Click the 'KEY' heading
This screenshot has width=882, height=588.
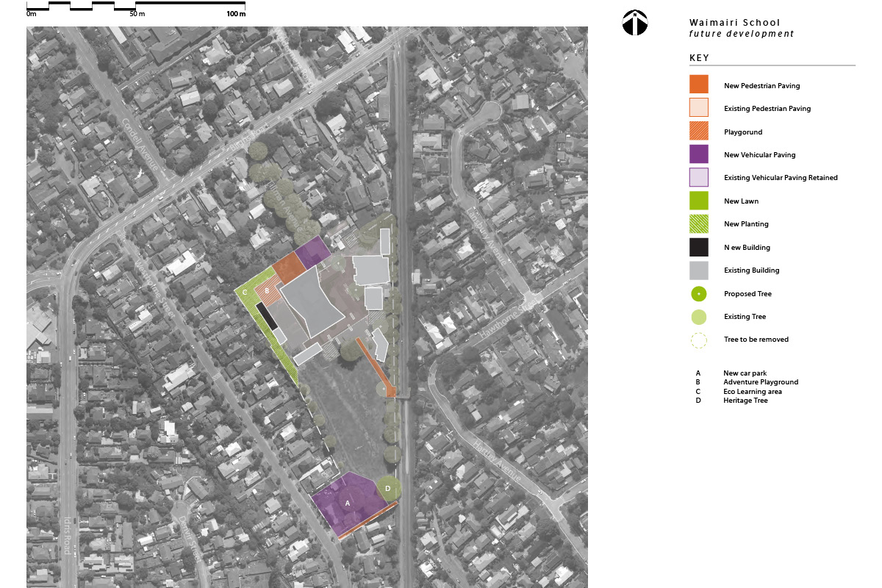699,58
